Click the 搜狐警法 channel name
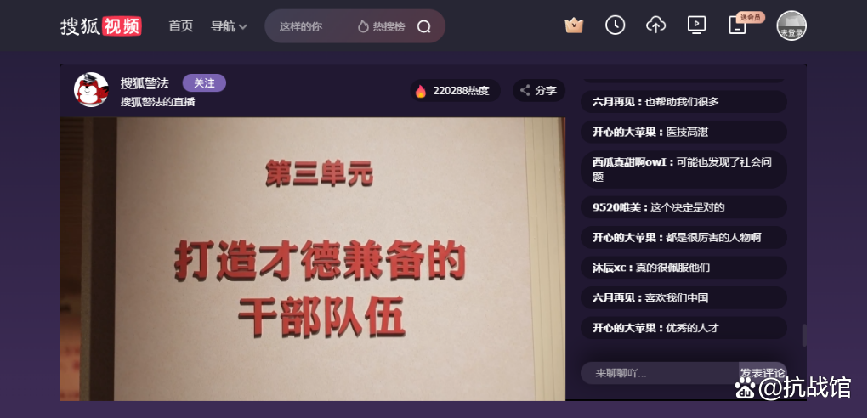868x418 pixels. tap(145, 83)
